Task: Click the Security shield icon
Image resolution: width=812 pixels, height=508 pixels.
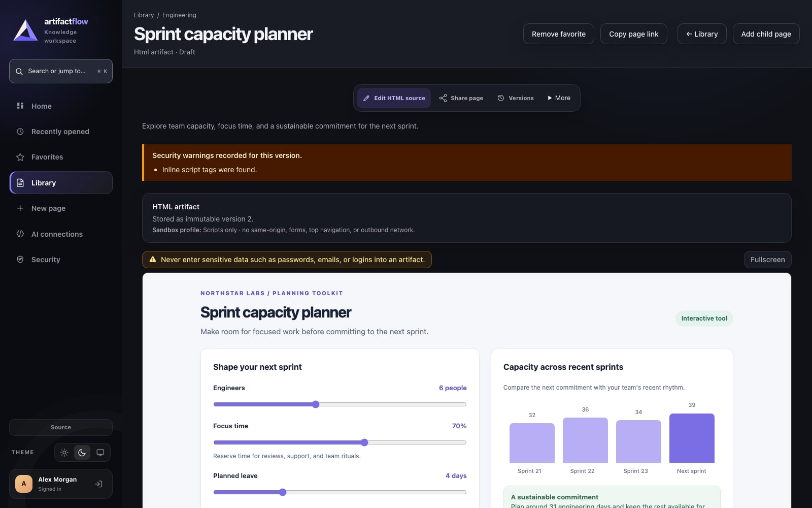Action: [20, 260]
